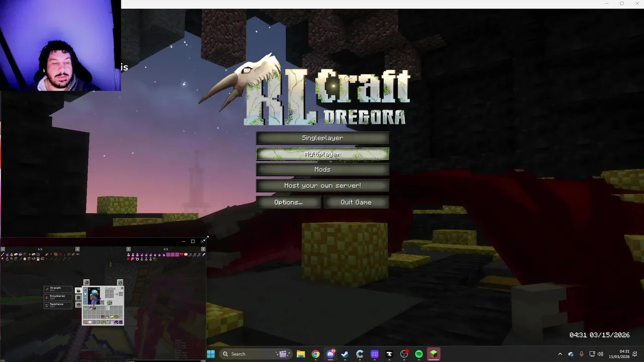The height and width of the screenshot is (362, 644).
Task: Select the Encumbered effect entry
Action: pos(58,297)
